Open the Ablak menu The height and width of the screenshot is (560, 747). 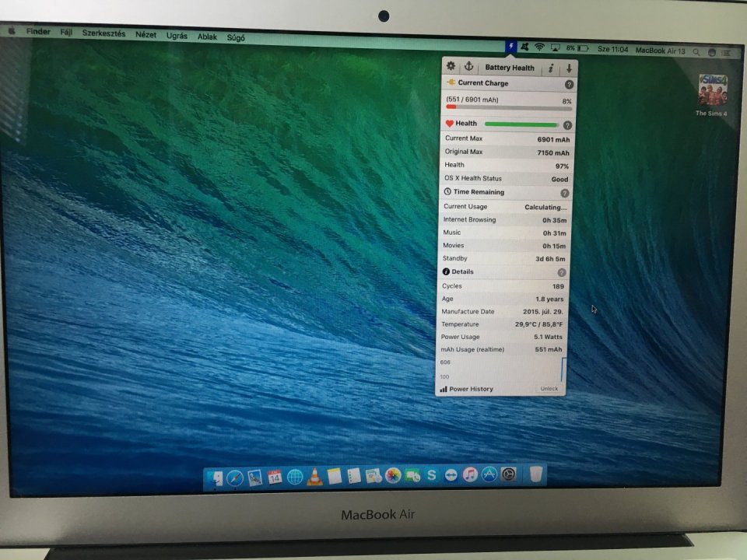207,37
